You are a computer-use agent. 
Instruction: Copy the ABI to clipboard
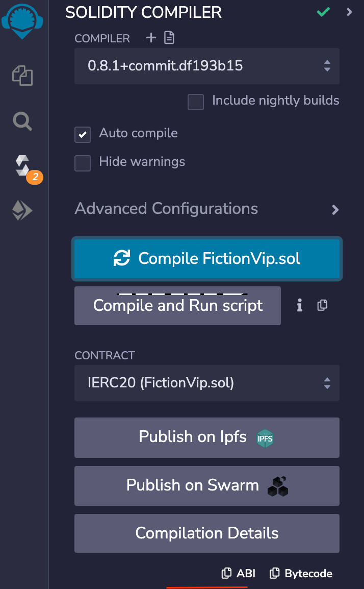point(238,573)
